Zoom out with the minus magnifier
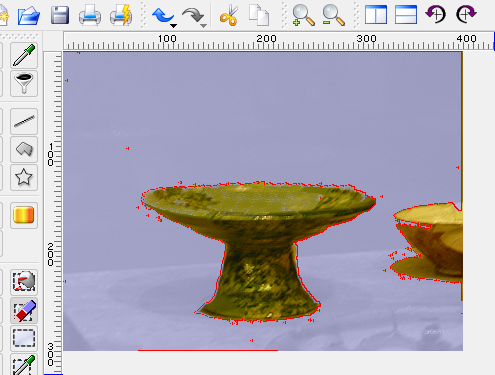The image size is (495, 375). pyautogui.click(x=333, y=15)
